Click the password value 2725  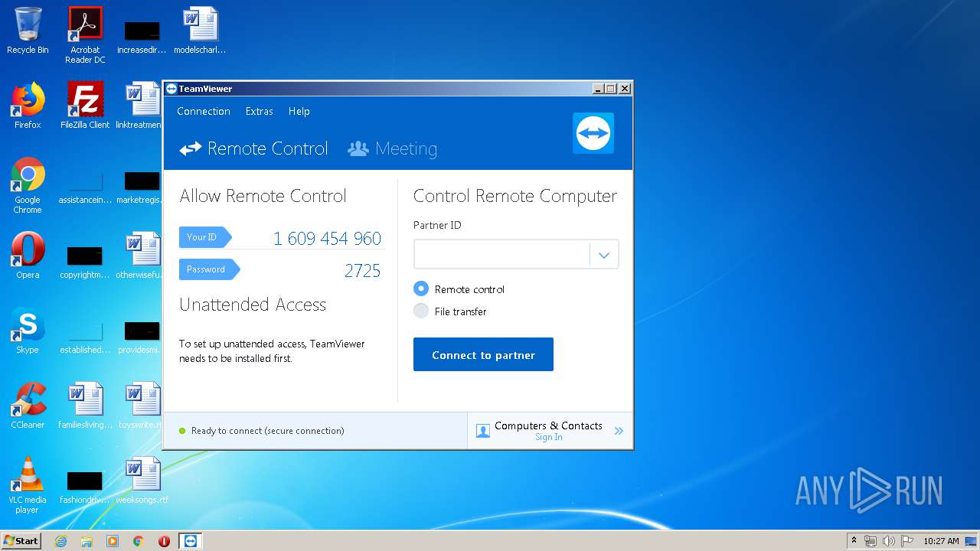coord(362,271)
